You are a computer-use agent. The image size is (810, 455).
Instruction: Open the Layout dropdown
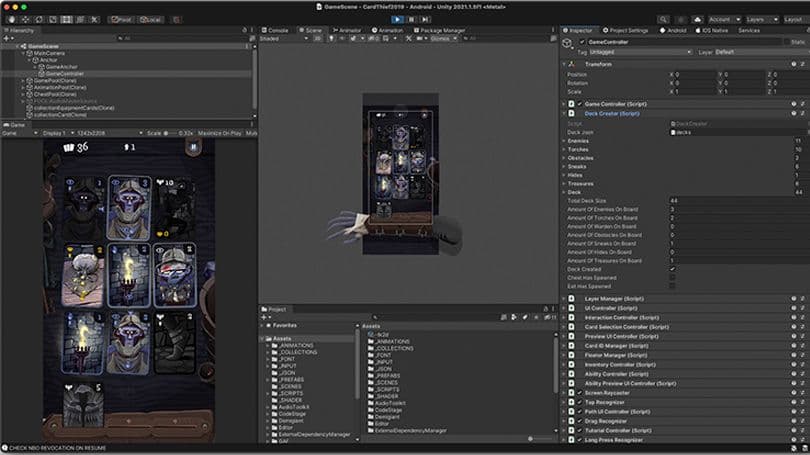point(795,20)
